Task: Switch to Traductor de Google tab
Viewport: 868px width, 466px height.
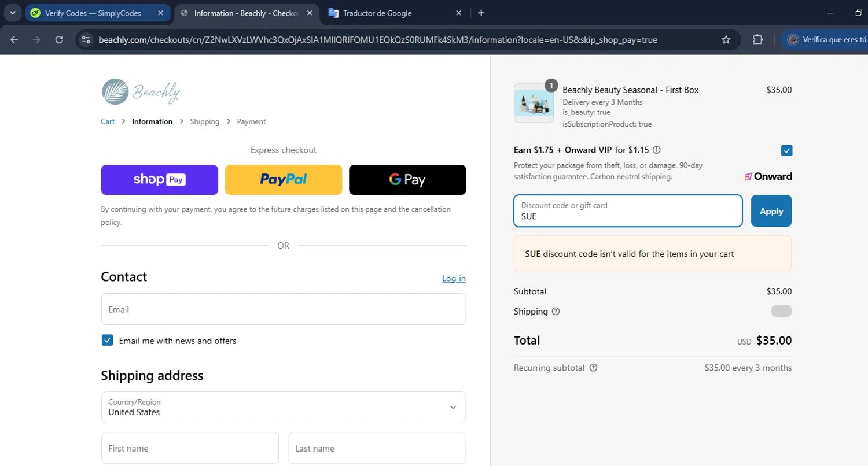Action: point(396,13)
